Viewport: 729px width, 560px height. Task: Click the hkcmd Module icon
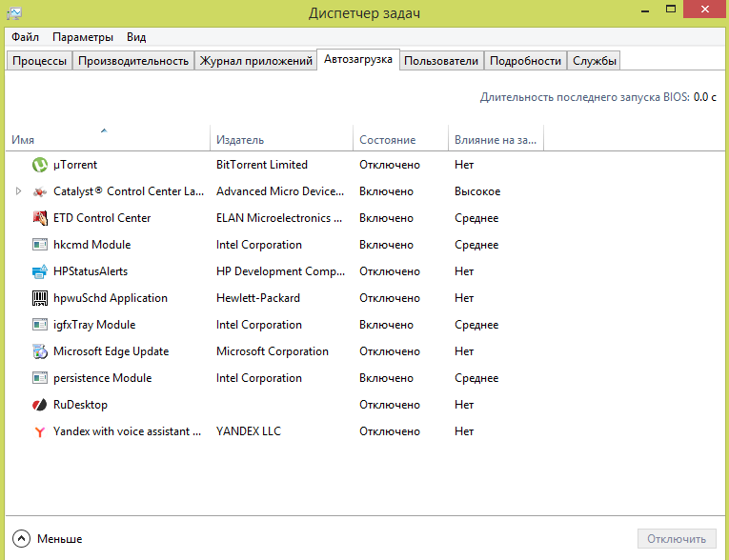click(39, 245)
